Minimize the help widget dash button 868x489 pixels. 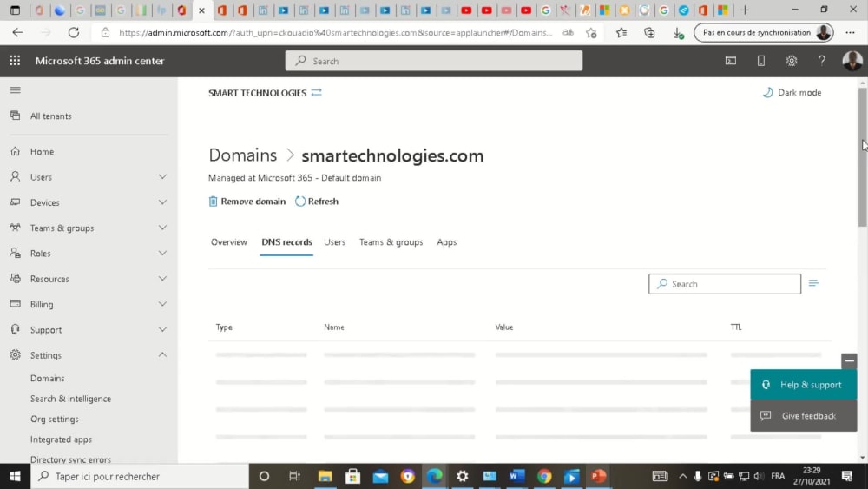[x=849, y=361]
